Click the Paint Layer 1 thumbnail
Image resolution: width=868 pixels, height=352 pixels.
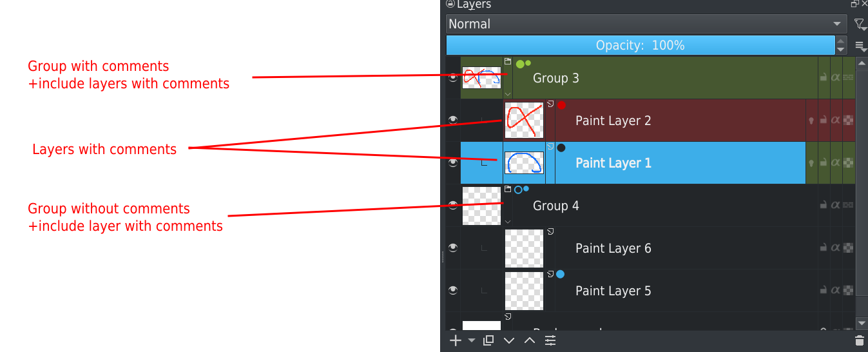[x=524, y=163]
